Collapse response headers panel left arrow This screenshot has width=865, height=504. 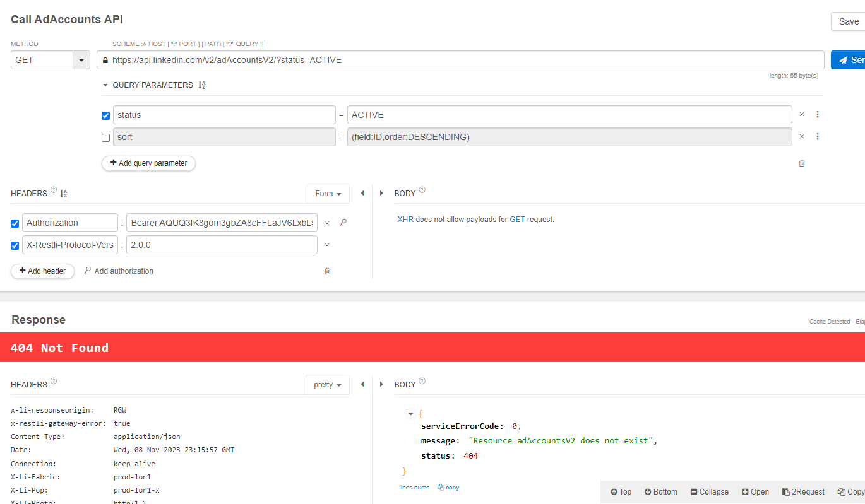[x=362, y=384]
